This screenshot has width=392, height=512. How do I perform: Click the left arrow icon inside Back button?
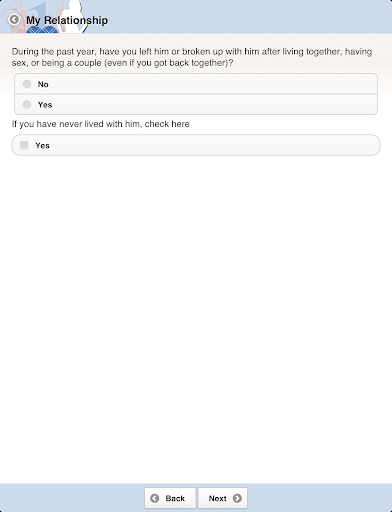pyautogui.click(x=155, y=498)
